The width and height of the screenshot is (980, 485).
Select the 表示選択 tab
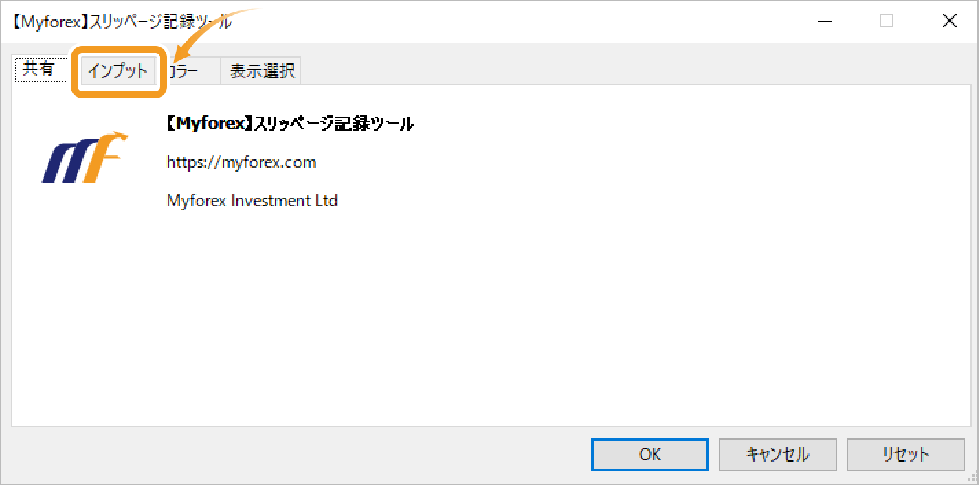click(260, 69)
